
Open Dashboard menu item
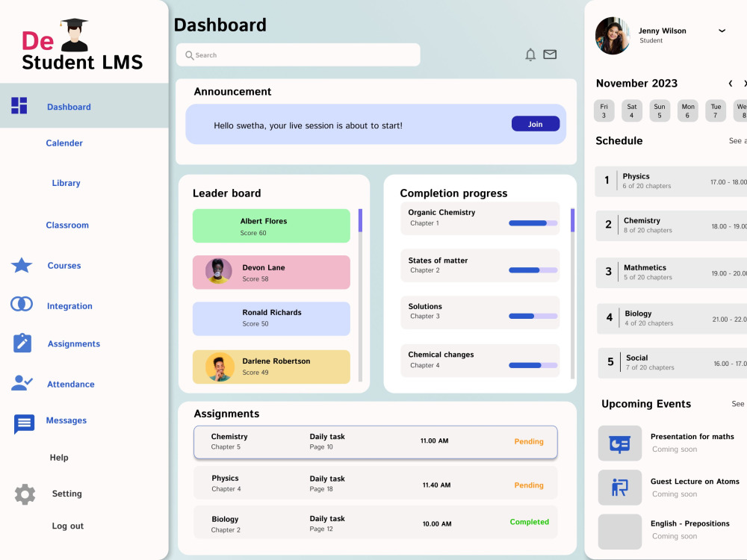point(69,107)
